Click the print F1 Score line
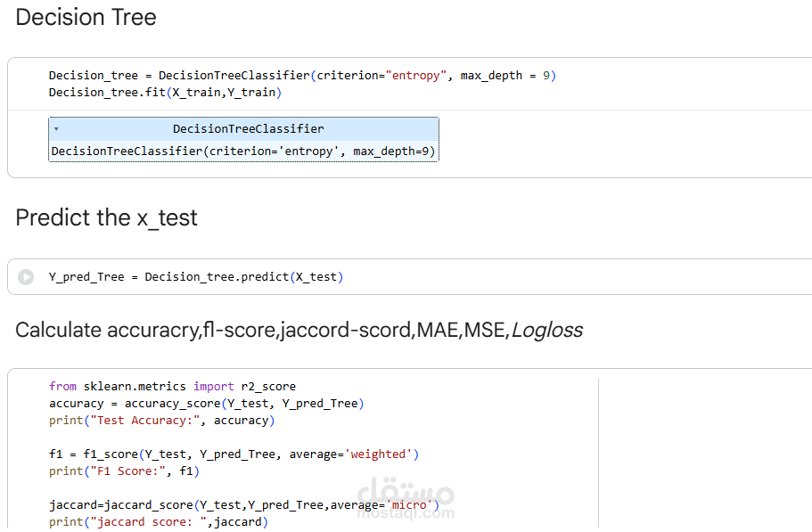This screenshot has height=532, width=812. click(125, 471)
